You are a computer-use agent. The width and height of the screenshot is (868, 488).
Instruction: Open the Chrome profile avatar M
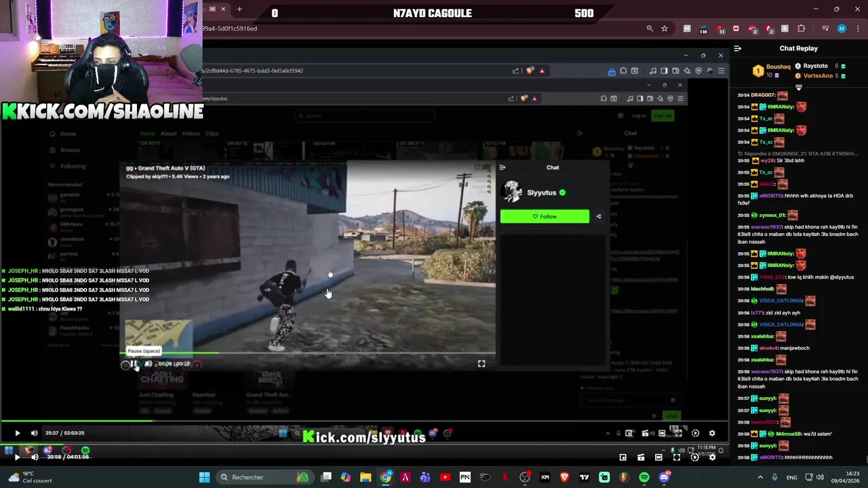842,28
